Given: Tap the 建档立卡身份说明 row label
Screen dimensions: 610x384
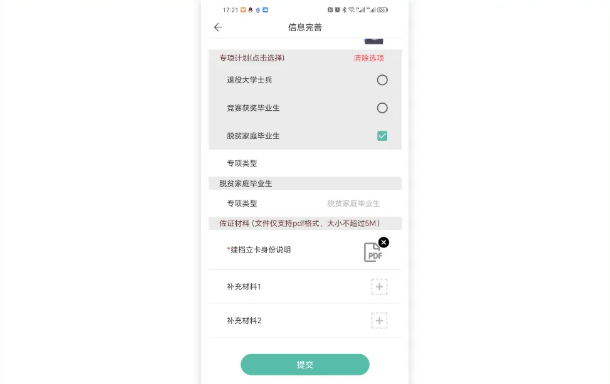Looking at the screenshot, I should click(259, 250).
